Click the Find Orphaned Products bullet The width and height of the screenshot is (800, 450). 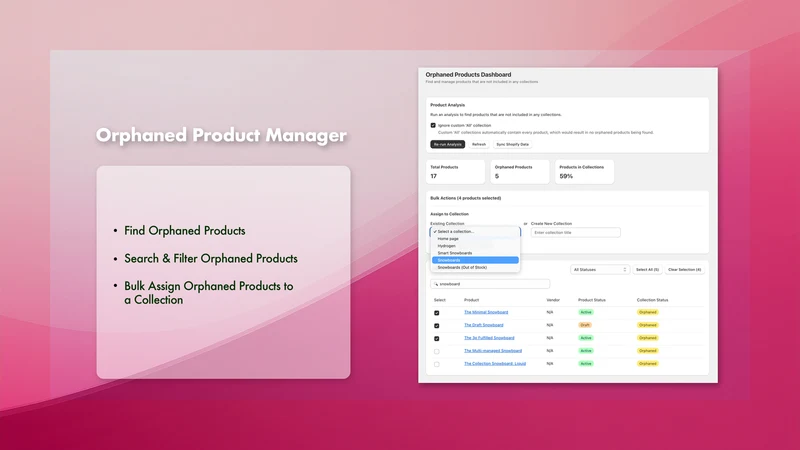click(185, 231)
